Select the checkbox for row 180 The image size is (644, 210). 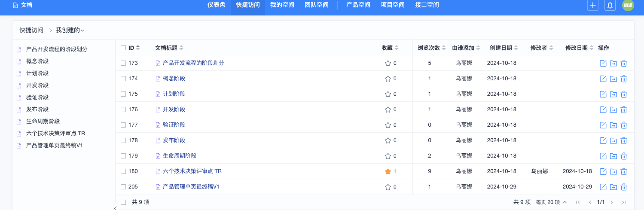click(123, 171)
